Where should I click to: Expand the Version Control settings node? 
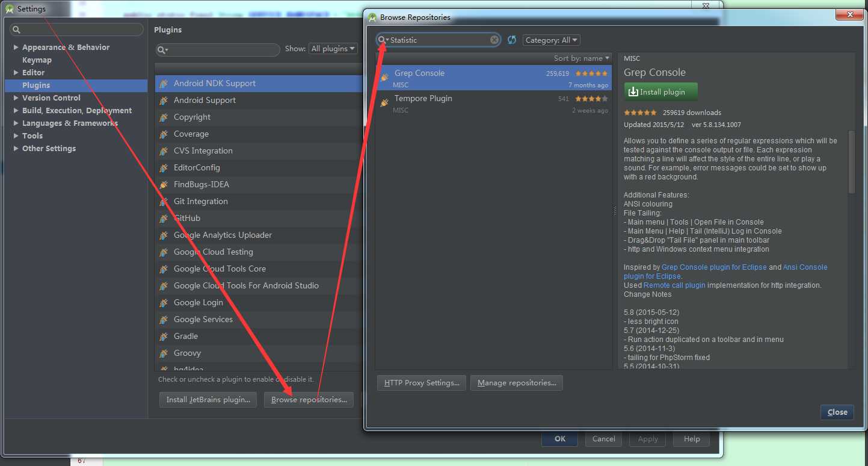tap(16, 98)
